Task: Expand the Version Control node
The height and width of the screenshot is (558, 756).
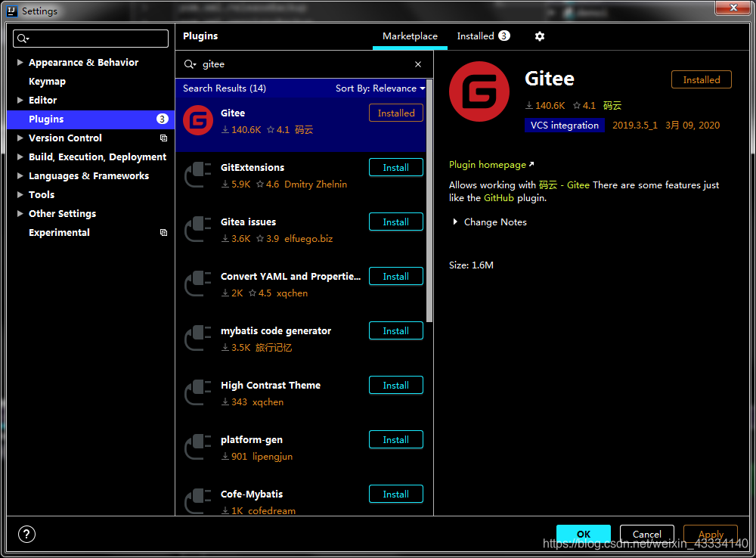Action: click(20, 138)
